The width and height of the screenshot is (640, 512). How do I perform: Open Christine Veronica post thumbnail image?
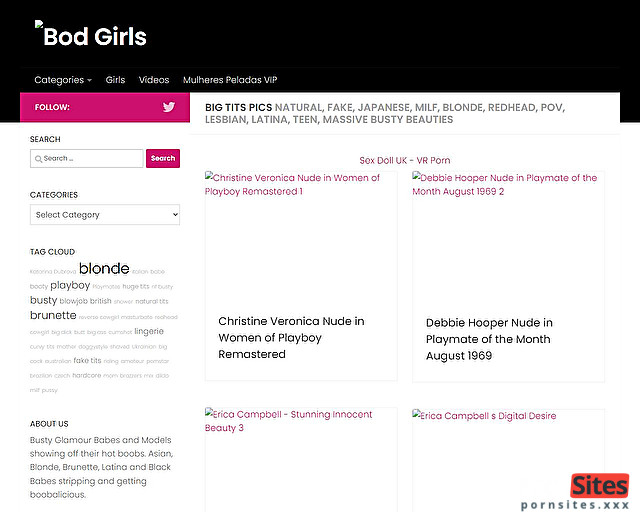tap(301, 238)
